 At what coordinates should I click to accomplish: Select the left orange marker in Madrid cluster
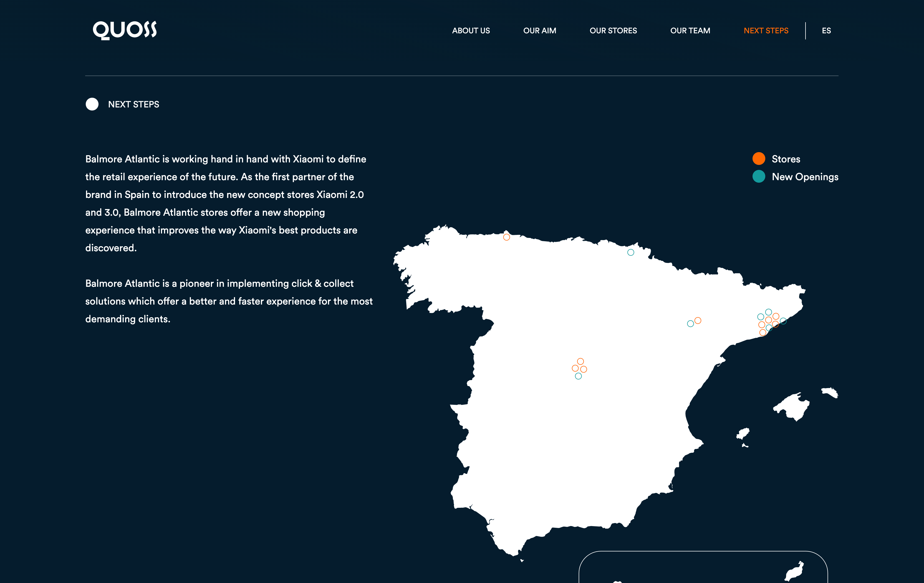[x=575, y=368]
